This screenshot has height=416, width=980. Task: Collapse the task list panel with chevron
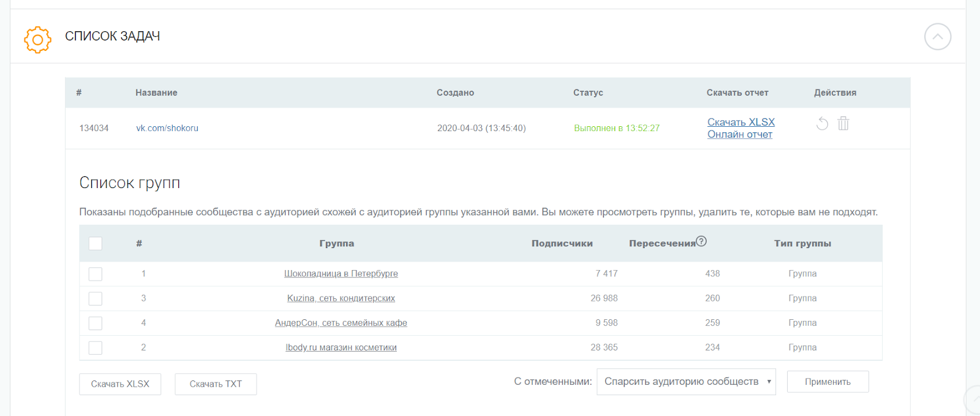[937, 37]
